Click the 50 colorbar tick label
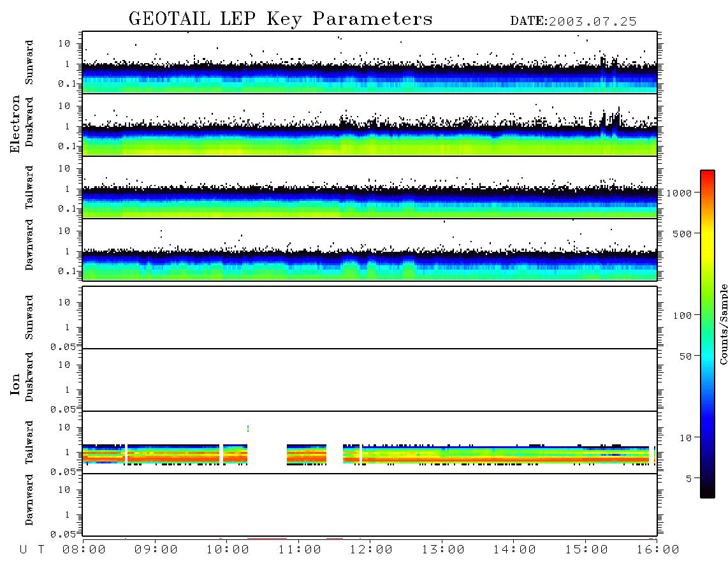Viewport: 728px width, 561px height. click(685, 356)
